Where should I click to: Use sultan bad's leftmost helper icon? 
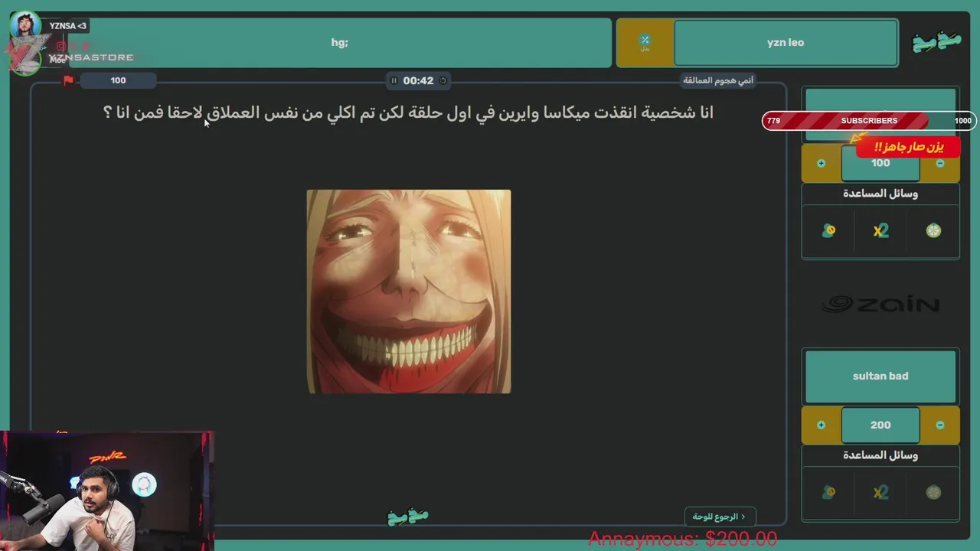828,492
